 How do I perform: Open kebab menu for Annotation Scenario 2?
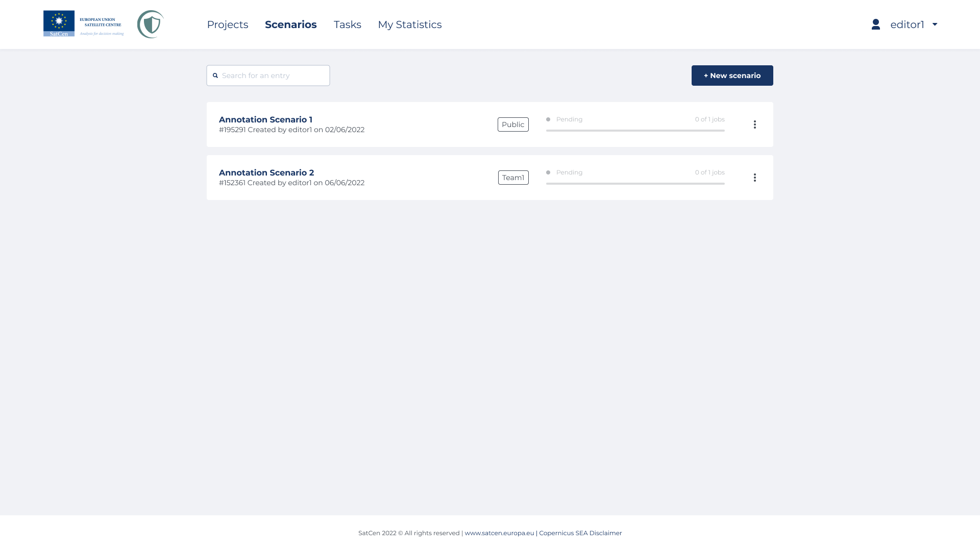[x=754, y=178]
